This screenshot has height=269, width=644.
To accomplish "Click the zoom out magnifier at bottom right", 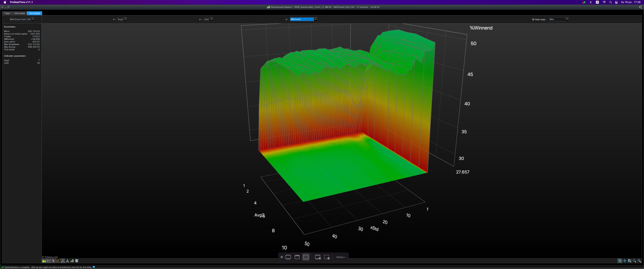I will [x=634, y=261].
